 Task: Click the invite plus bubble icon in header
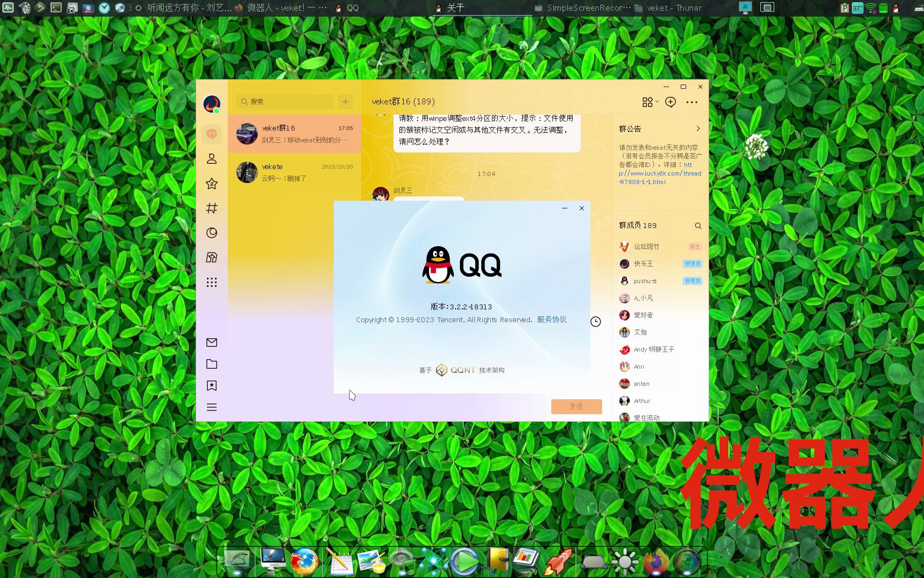[x=671, y=102]
